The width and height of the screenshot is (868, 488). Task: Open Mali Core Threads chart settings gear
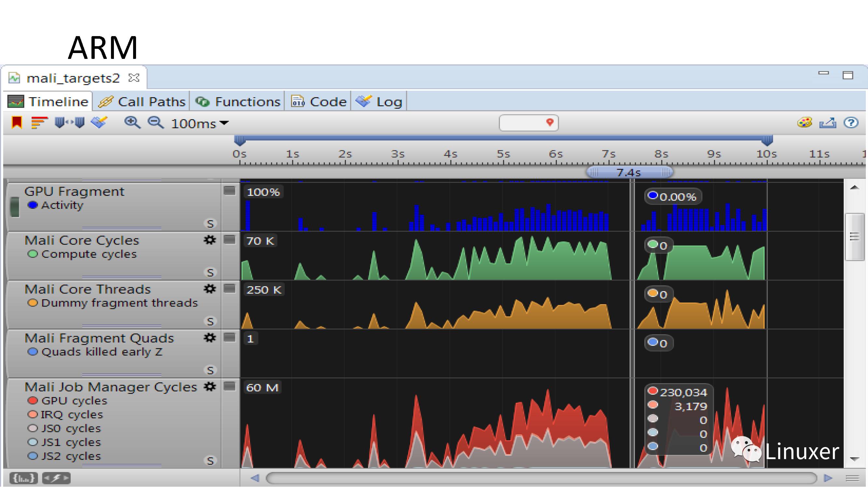point(210,289)
